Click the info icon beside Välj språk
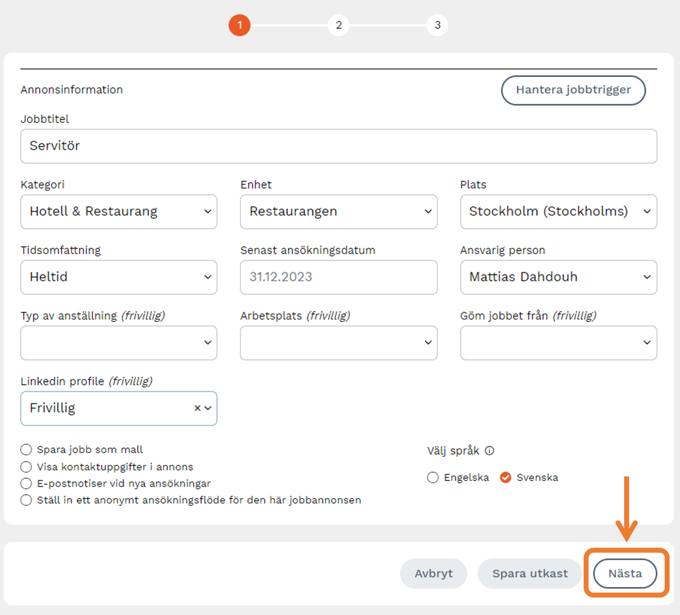The height and width of the screenshot is (615, 680). pos(490,451)
